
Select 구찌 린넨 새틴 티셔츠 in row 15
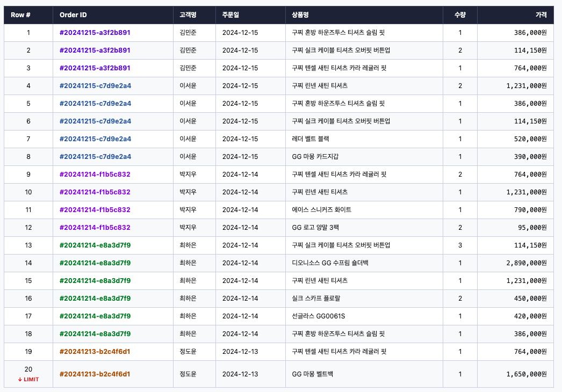tap(320, 281)
